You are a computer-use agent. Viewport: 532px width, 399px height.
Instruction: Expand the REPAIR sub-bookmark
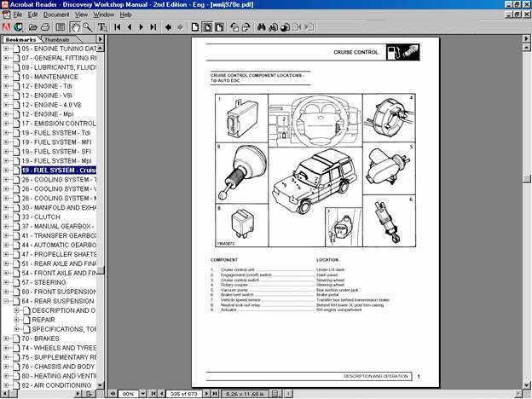[x=16, y=320]
